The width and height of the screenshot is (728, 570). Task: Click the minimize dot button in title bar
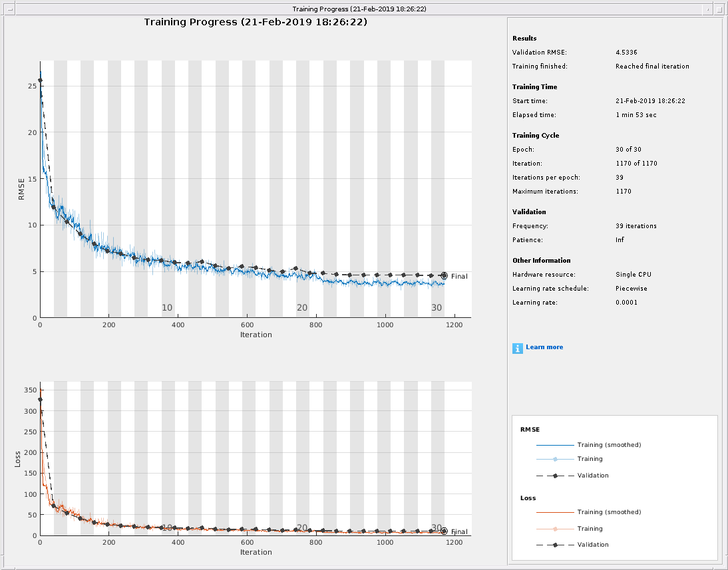[x=707, y=9]
